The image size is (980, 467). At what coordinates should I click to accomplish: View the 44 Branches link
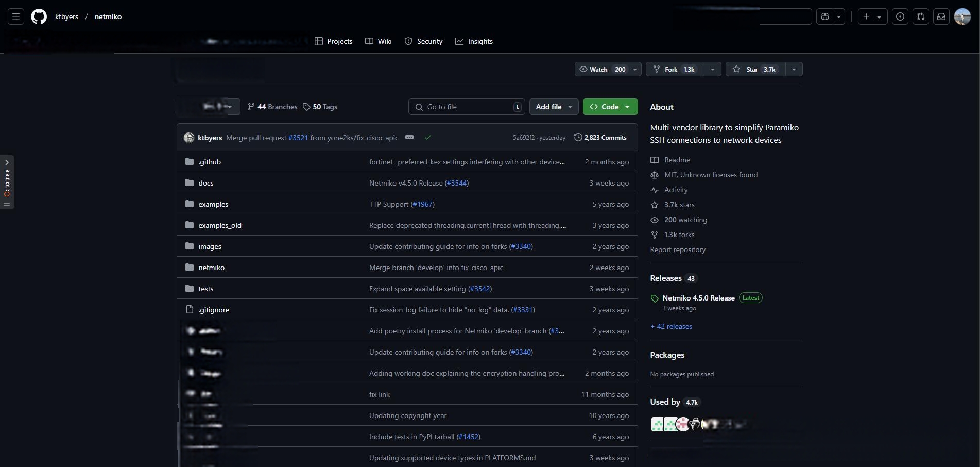point(272,107)
